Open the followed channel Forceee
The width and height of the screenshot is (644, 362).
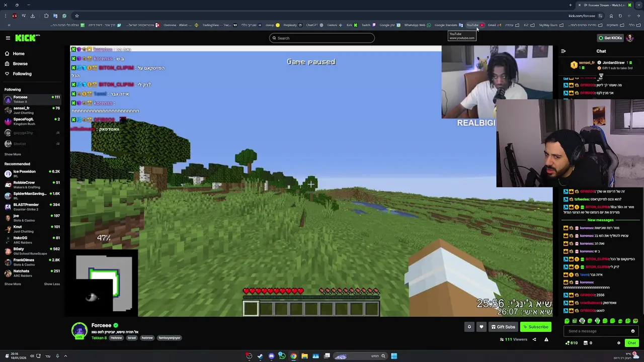click(x=31, y=99)
